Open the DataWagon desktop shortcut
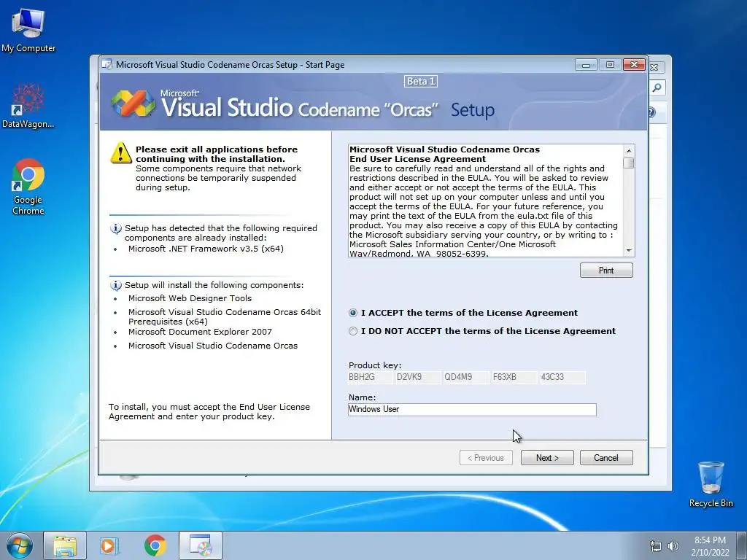Image resolution: width=747 pixels, height=560 pixels. [x=28, y=106]
